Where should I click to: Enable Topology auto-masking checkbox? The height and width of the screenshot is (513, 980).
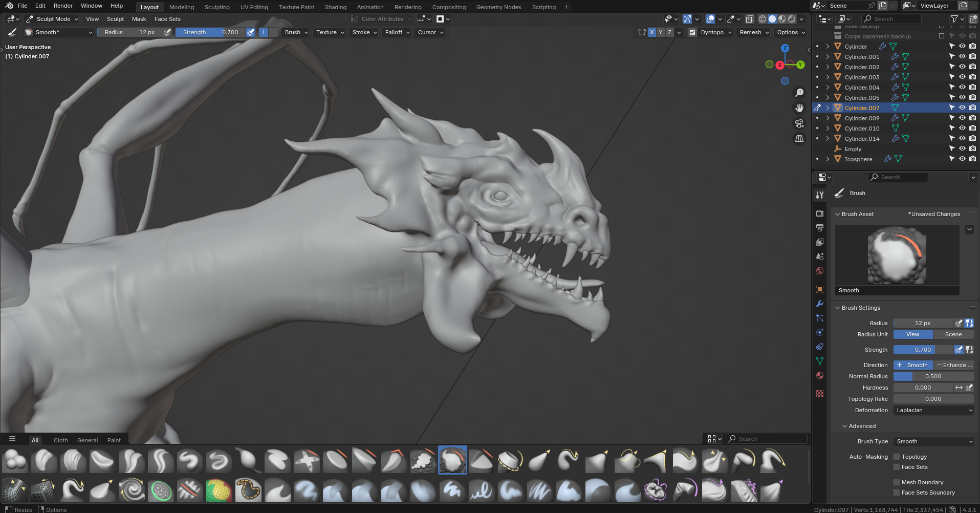tap(897, 457)
